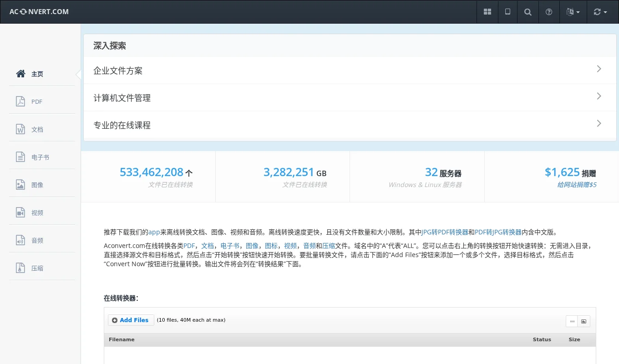Click the image file icon in sidebar

click(20, 185)
